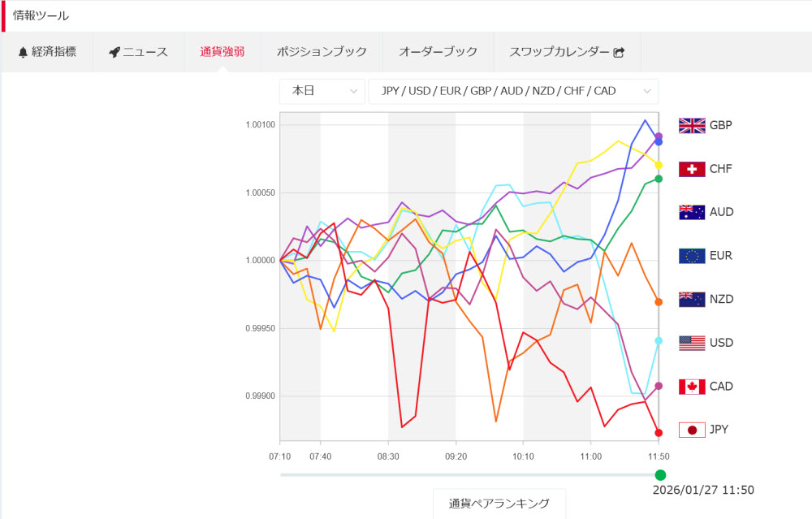Switch to the 経済指標 tab
Screen dimensions: 812x519
pyautogui.click(x=47, y=52)
